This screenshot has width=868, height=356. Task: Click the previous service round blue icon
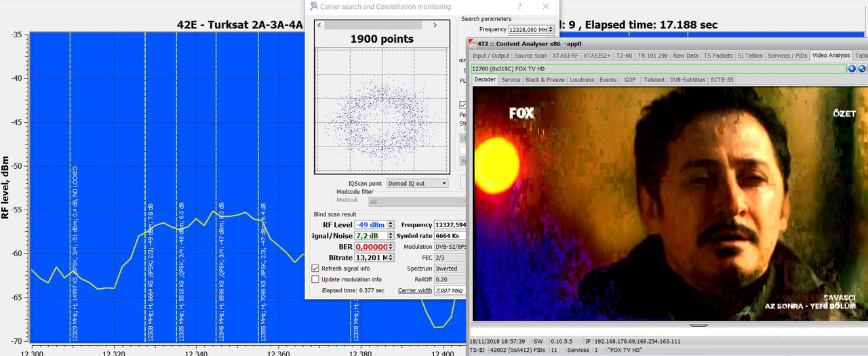coord(852,68)
